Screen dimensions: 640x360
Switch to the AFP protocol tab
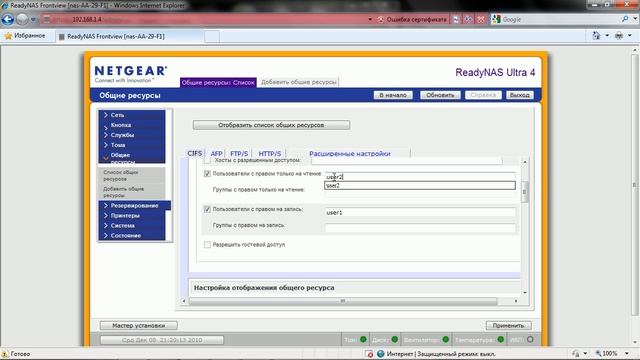[216, 154]
